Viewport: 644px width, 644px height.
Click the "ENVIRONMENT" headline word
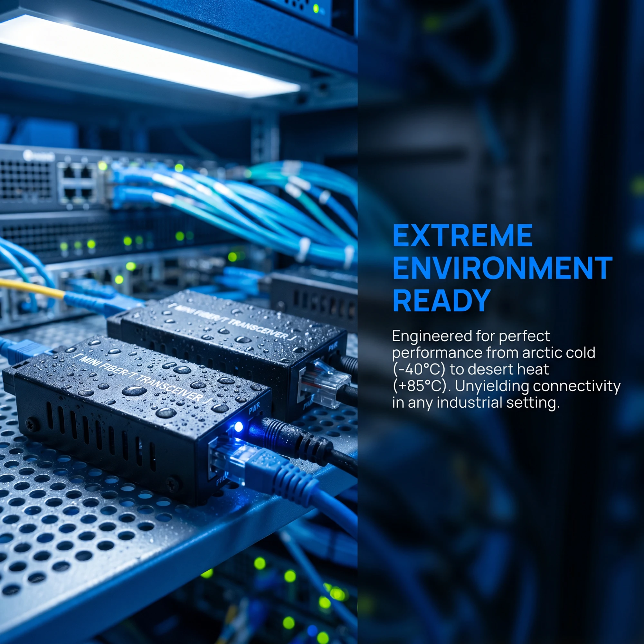pos(503,268)
